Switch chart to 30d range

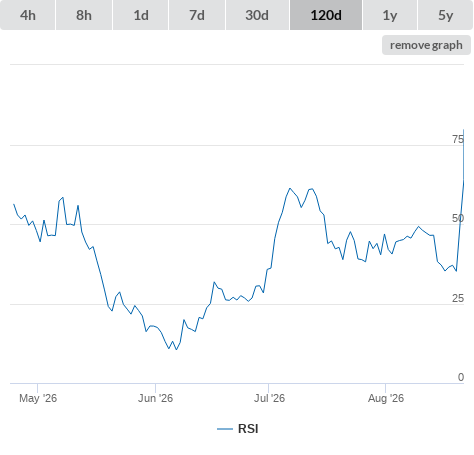[257, 15]
